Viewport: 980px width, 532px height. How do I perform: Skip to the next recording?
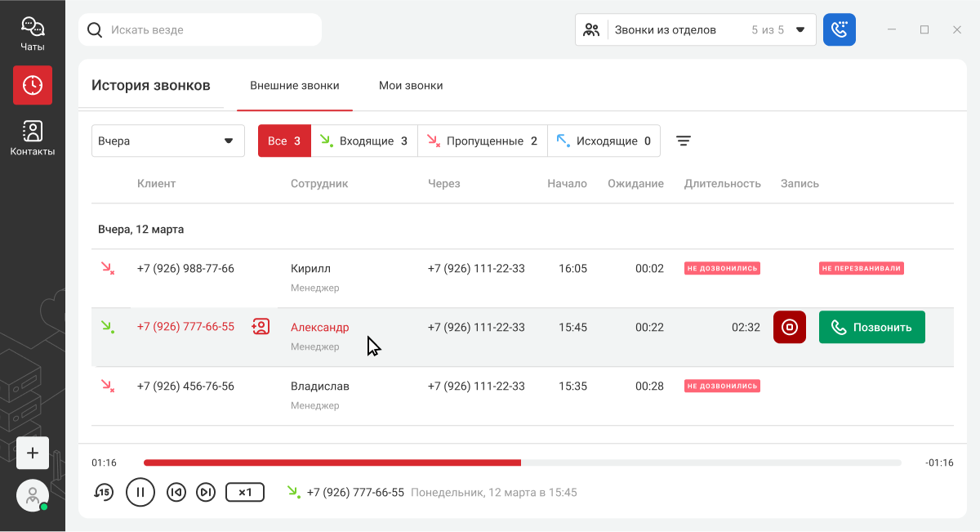207,492
